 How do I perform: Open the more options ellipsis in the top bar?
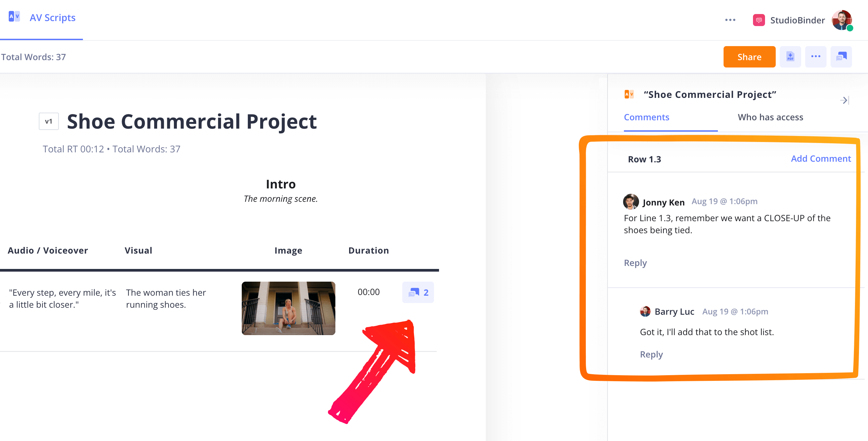coord(730,20)
